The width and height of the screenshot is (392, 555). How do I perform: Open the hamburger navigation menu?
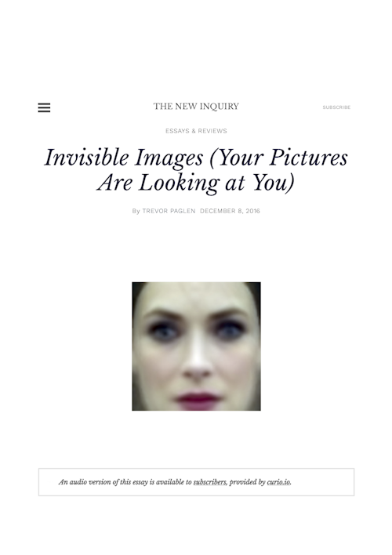coord(44,107)
